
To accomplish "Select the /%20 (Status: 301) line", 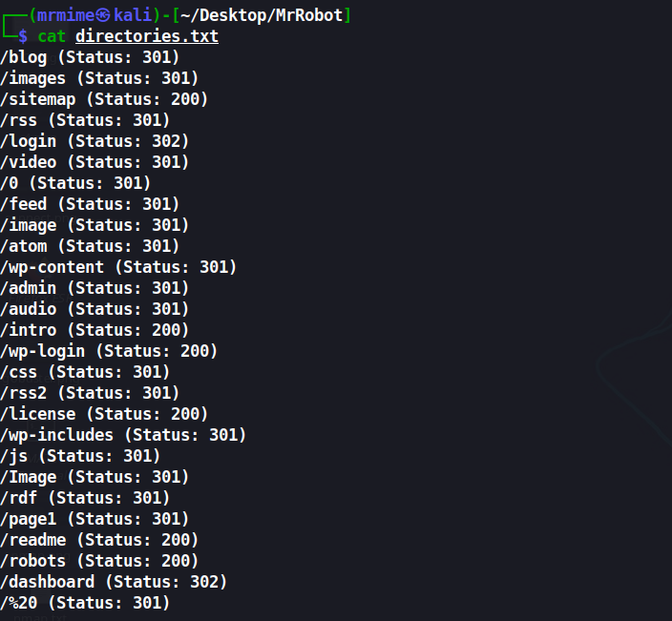I will tap(85, 603).
